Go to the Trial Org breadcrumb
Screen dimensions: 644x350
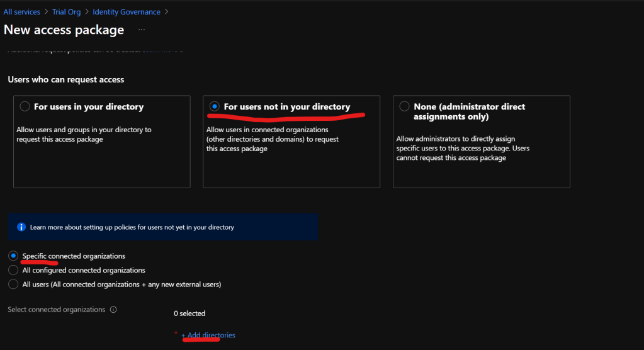[66, 12]
